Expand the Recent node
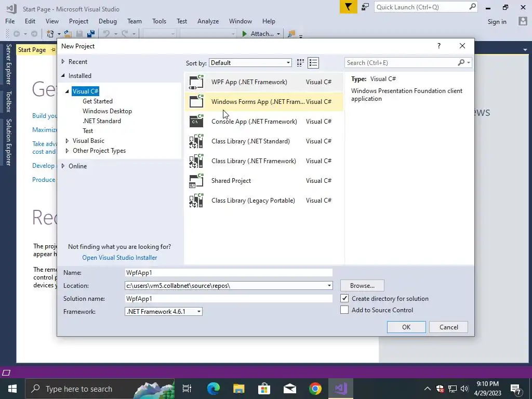The width and height of the screenshot is (532, 399). click(63, 61)
